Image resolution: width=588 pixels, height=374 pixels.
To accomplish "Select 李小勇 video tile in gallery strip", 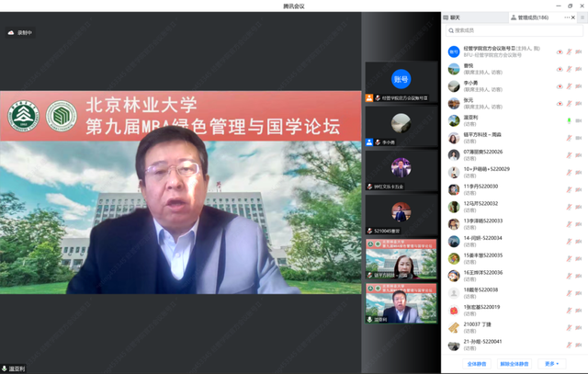I will [x=401, y=127].
